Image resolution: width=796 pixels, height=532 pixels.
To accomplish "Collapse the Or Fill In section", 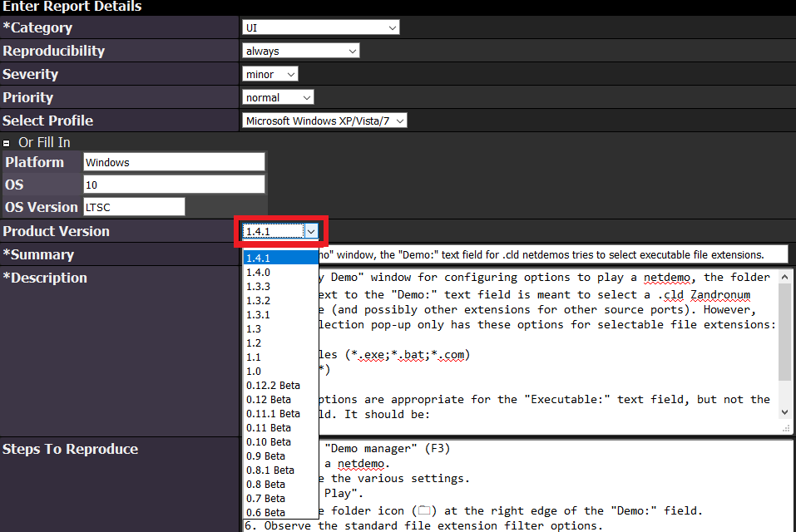I will tap(7, 143).
